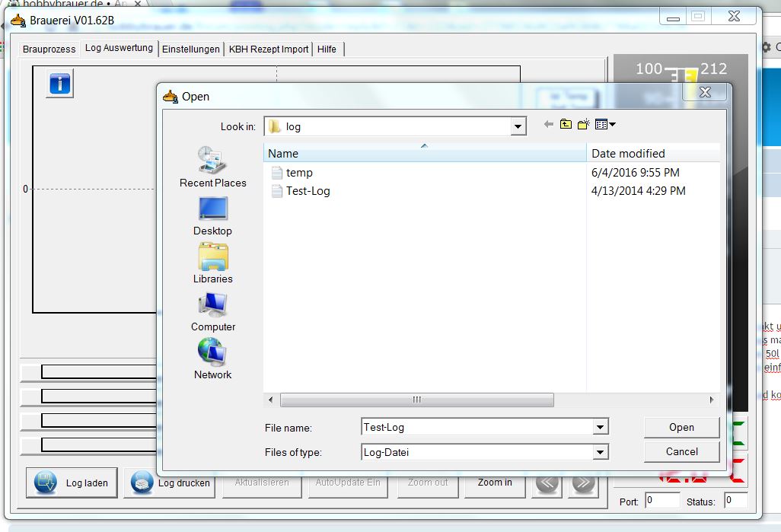
Task: Click the blue info icon in chart
Action: pos(60,84)
